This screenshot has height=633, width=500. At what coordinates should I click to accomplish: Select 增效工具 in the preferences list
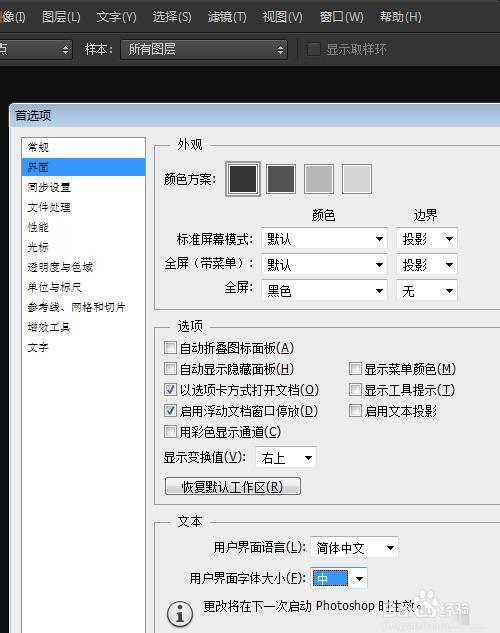coord(84,327)
